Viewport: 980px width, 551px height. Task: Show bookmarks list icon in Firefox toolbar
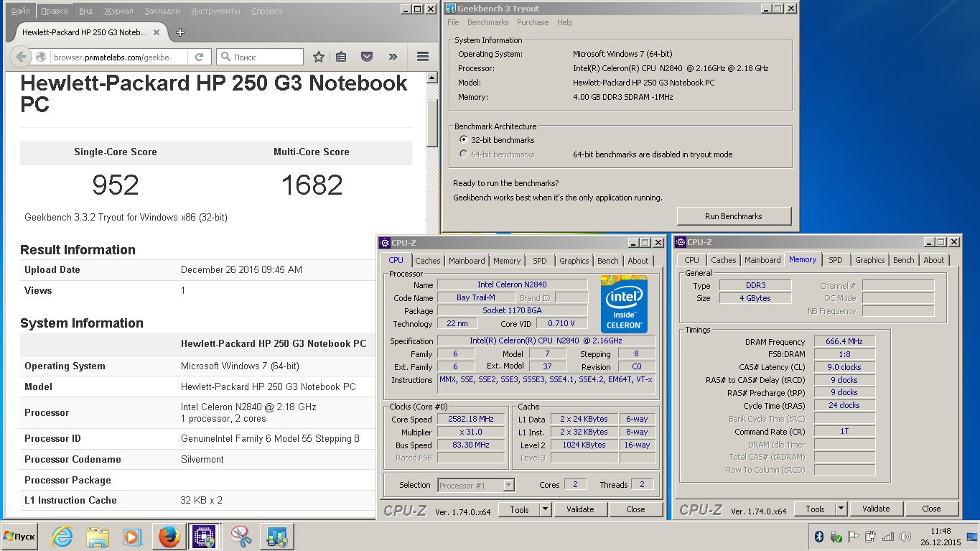(x=342, y=57)
